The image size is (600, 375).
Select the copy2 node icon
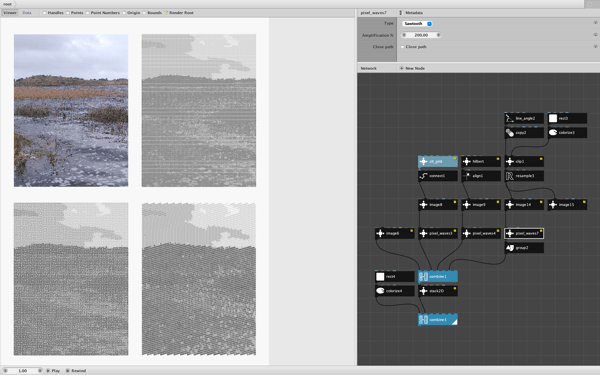pyautogui.click(x=509, y=133)
